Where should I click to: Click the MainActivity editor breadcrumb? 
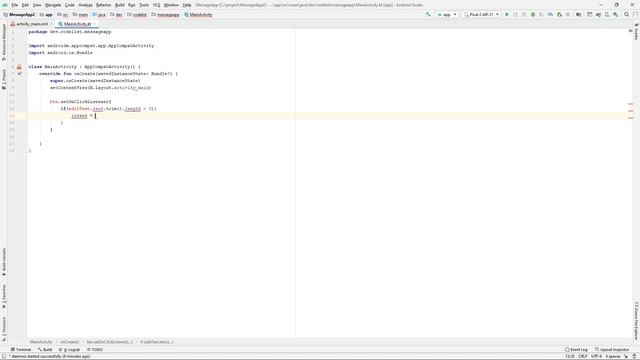point(41,342)
